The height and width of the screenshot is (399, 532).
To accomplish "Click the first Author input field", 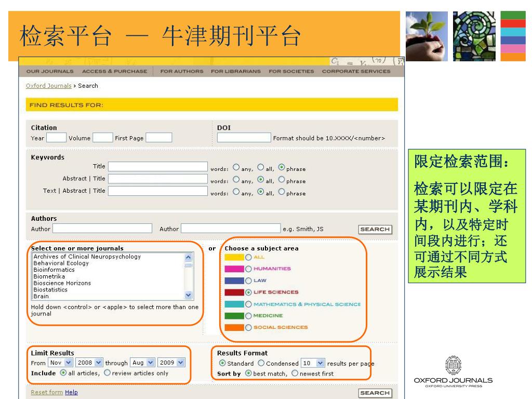I will tap(102, 229).
